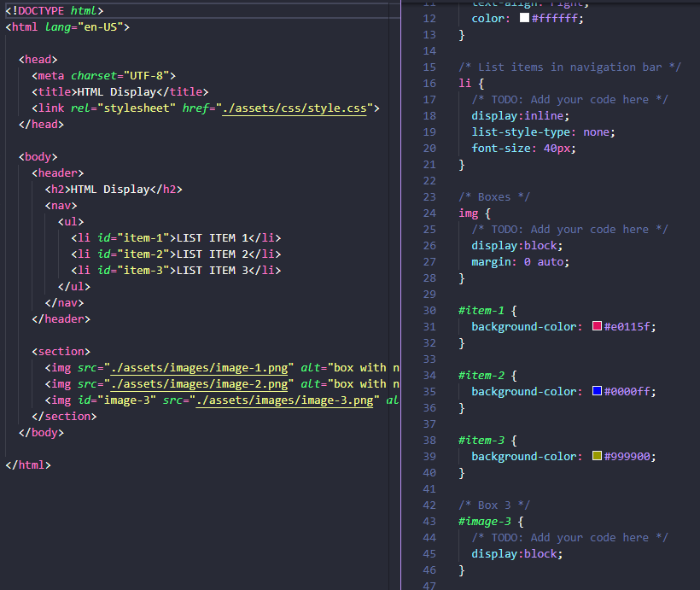Click line number 43 in CSS gutter
The image size is (700, 590).
(429, 521)
